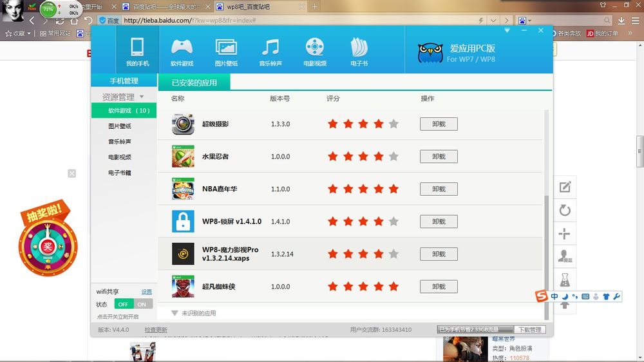Image resolution: width=644 pixels, height=362 pixels.
Task: Open the 我的手机 phone tab
Action: click(x=137, y=51)
